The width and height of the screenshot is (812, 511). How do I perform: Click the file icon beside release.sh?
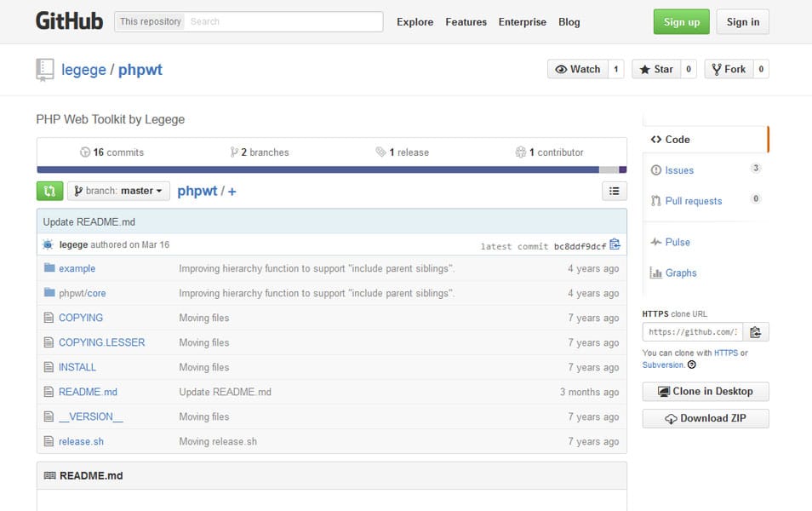pyautogui.click(x=49, y=441)
